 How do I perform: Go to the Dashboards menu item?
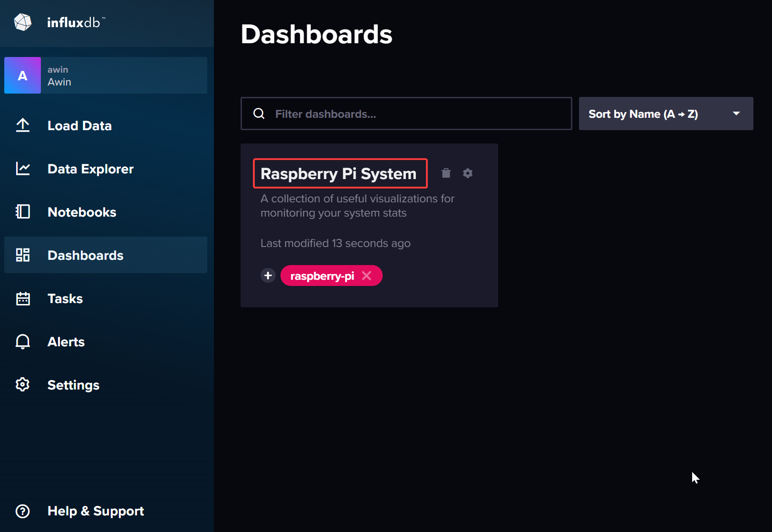coord(86,256)
